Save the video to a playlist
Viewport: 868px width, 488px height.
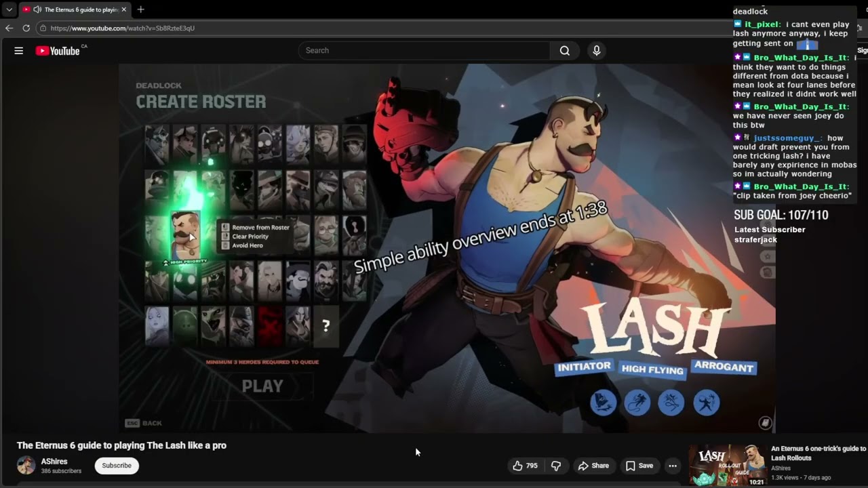[639, 466]
